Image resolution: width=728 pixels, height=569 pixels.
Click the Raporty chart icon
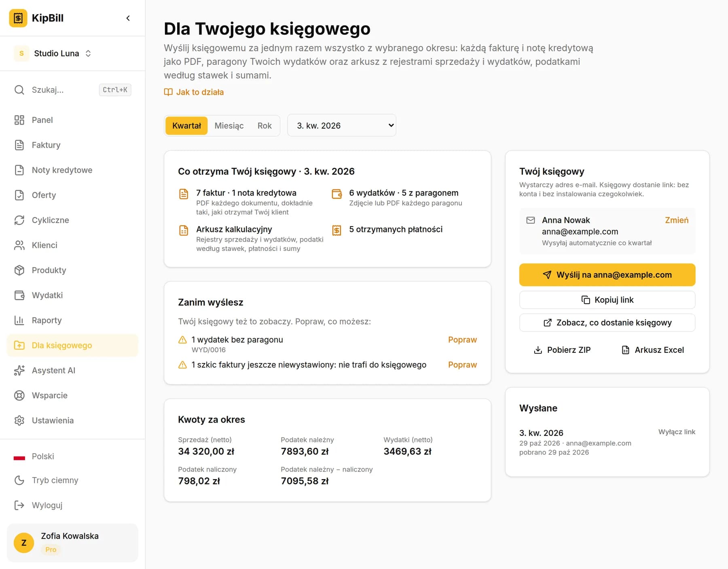pos(19,321)
